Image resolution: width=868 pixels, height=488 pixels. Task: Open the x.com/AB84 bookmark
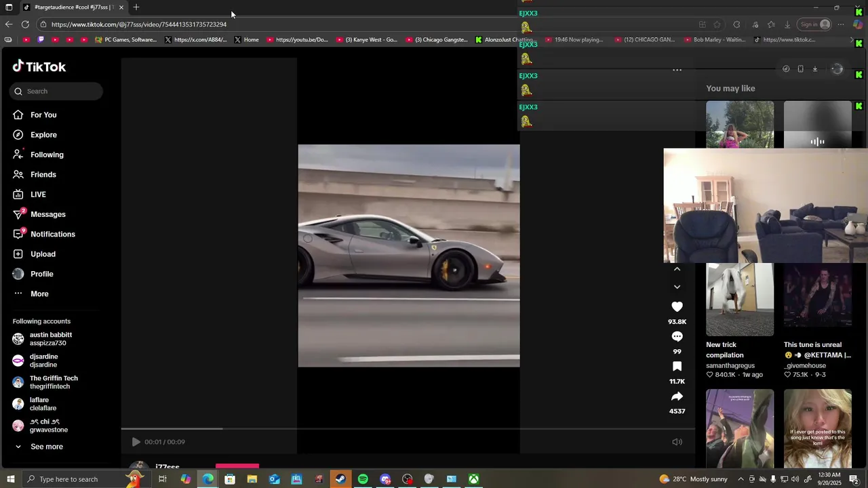click(195, 40)
